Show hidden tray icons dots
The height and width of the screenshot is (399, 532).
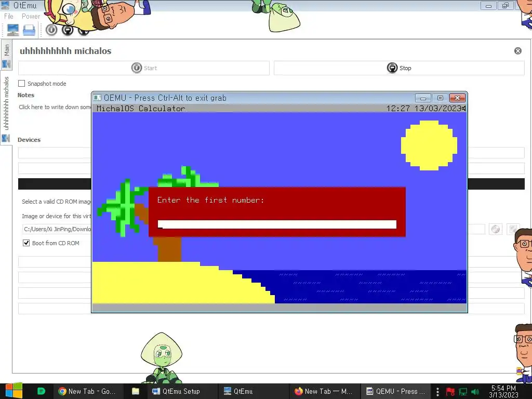pos(437,392)
